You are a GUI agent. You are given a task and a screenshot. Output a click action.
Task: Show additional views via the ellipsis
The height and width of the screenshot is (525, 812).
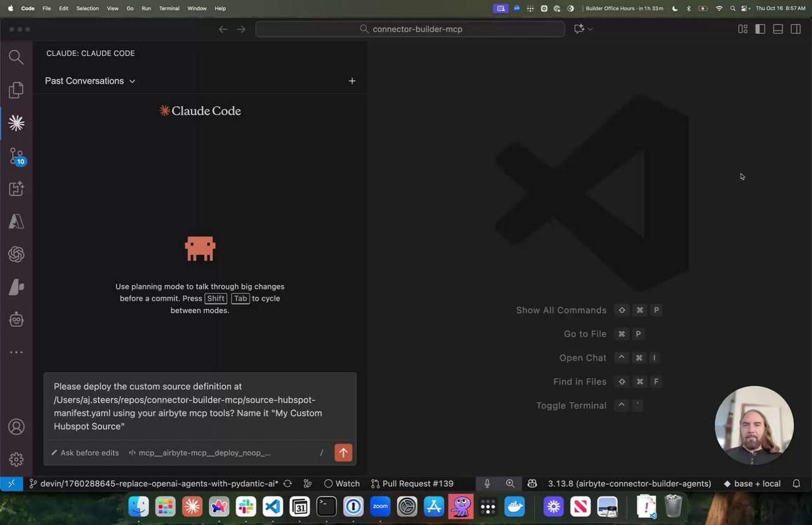pos(16,352)
